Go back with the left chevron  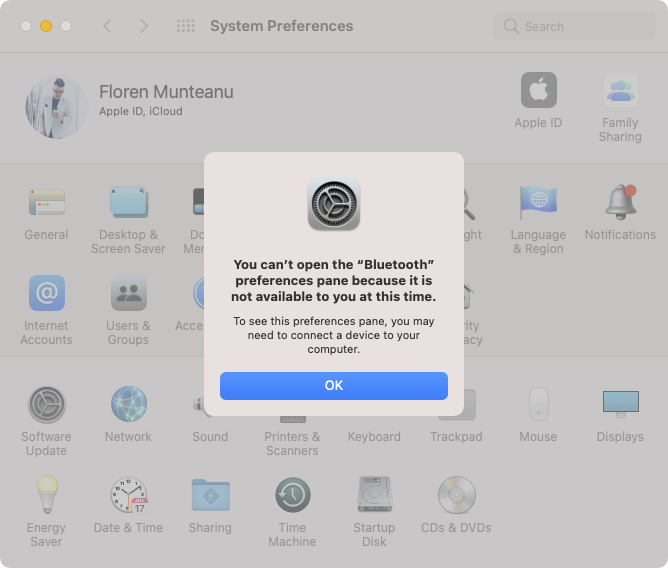click(108, 26)
